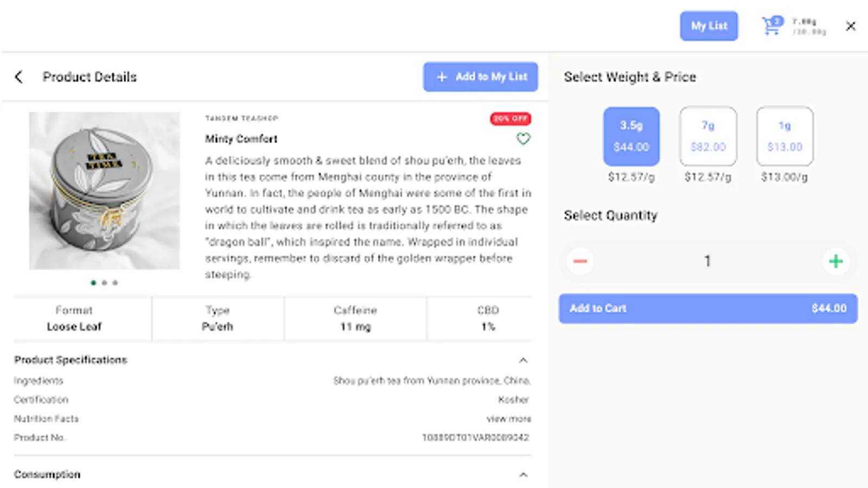Image resolution: width=868 pixels, height=488 pixels.
Task: Click the back arrow beside Product Details
Action: [x=19, y=77]
